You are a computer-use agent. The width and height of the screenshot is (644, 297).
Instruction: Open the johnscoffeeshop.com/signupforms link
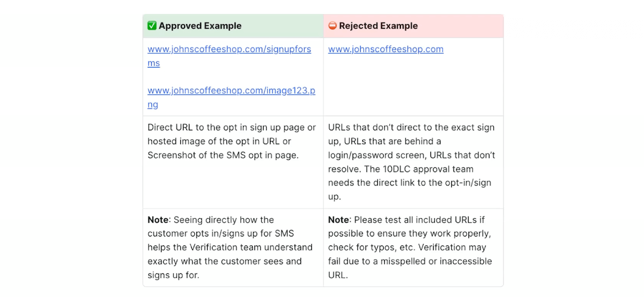click(x=229, y=56)
